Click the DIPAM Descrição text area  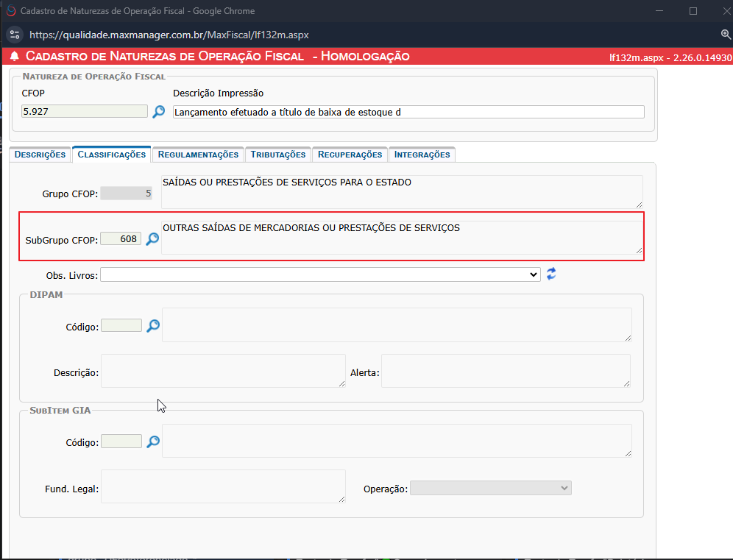point(223,371)
